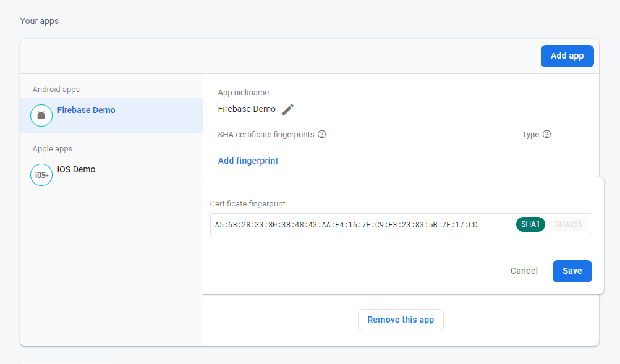Select the SHA1 fingerprint type chip
This screenshot has height=364, width=620.
click(x=530, y=224)
